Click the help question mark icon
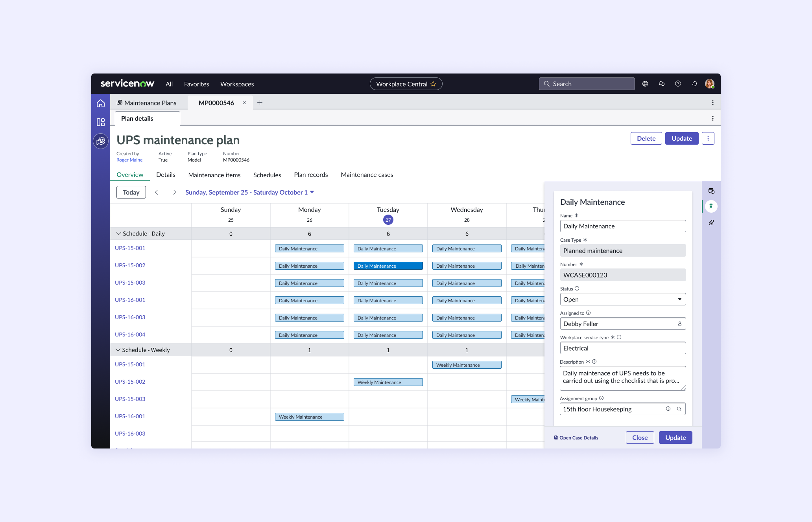The image size is (812, 522). (x=678, y=84)
